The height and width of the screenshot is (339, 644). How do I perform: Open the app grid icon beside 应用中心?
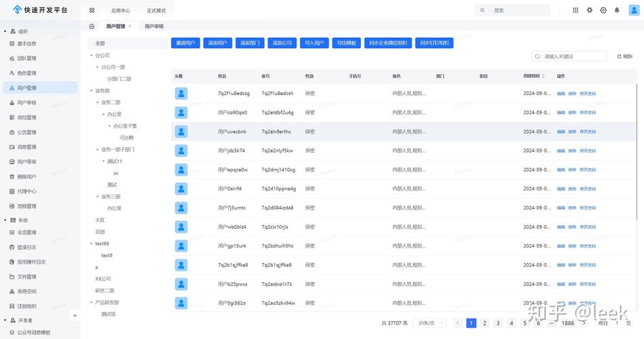tap(92, 10)
